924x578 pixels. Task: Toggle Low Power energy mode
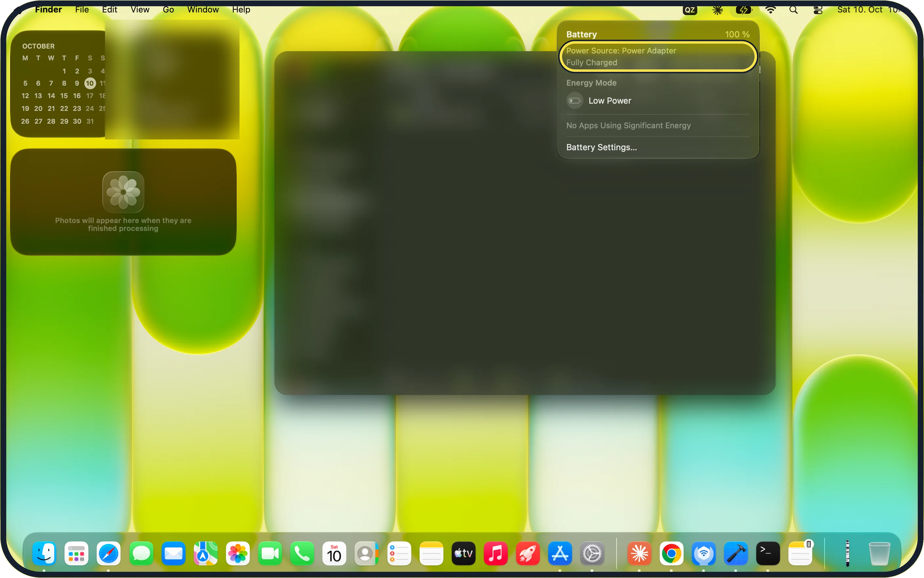pos(658,100)
